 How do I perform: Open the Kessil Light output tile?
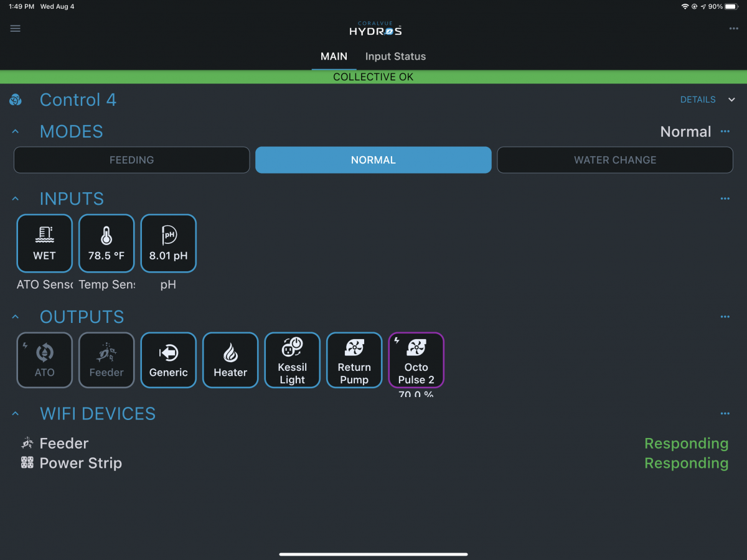pos(293,360)
